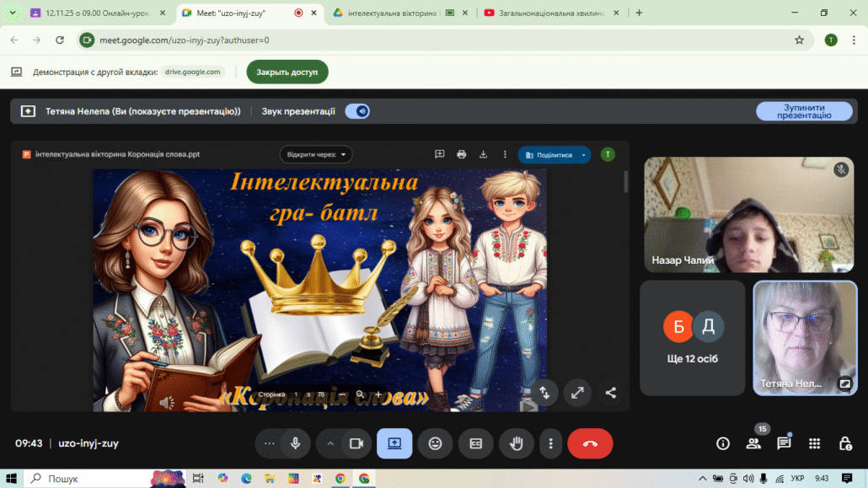
Task: Expand the 'Відкрити через' dropdown
Action: pos(316,154)
